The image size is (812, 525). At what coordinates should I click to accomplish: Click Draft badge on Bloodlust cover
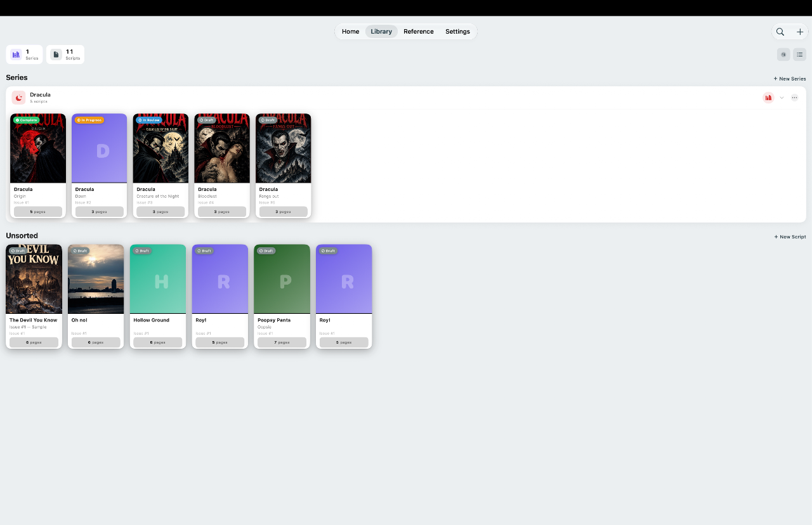[x=206, y=120]
